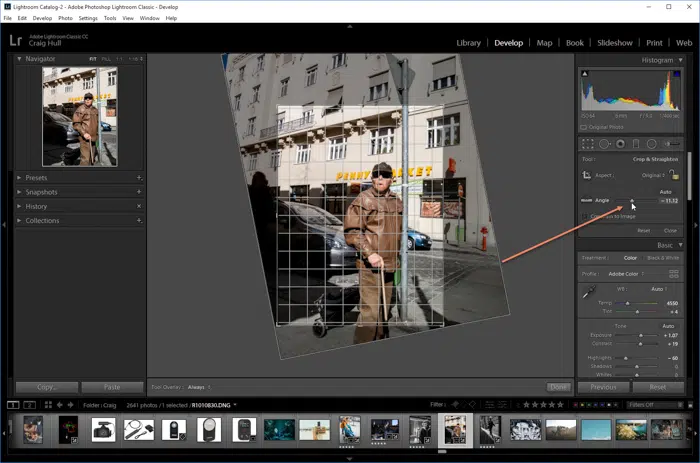700x463 pixels.
Task: Pick the Straighten level tool beside Angle
Action: (x=586, y=200)
